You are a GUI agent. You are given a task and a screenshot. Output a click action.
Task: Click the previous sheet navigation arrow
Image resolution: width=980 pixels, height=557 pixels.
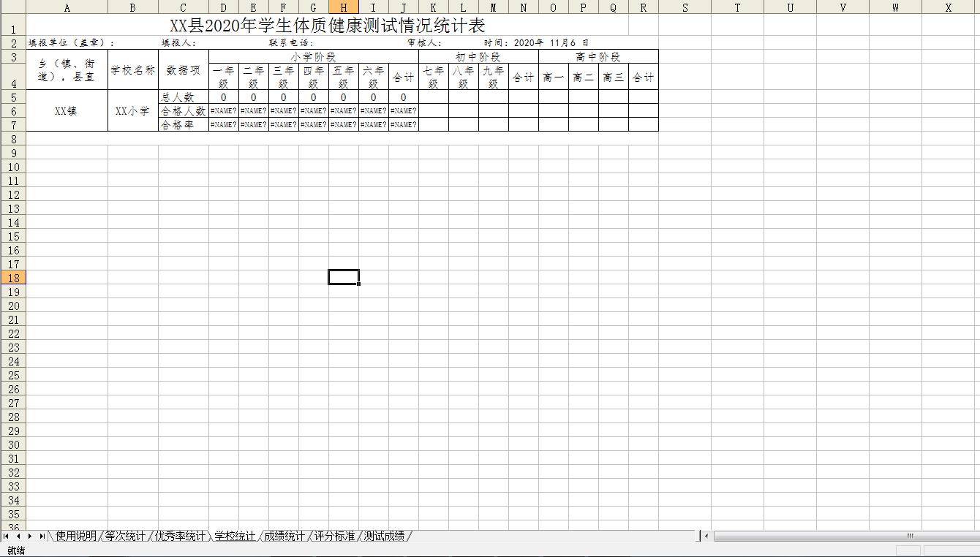(18, 537)
